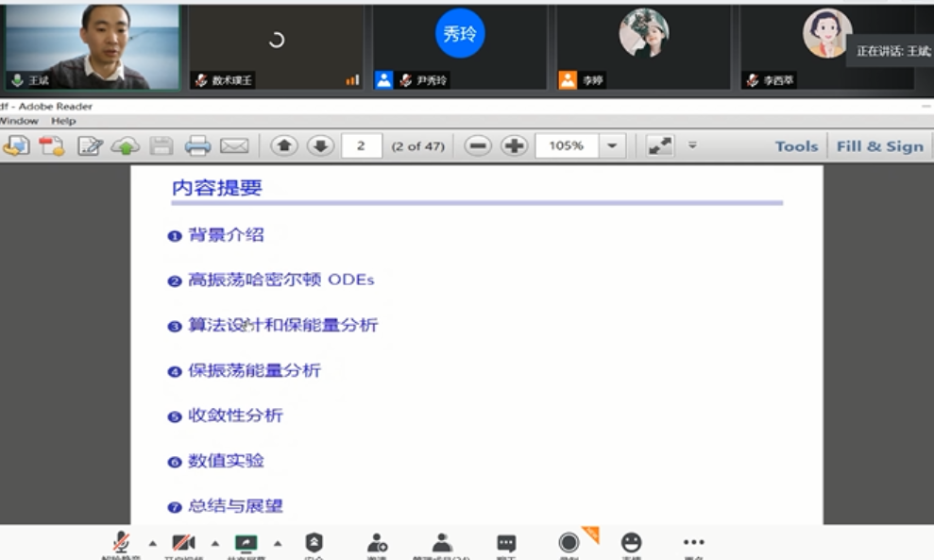
Task: Toggle recording with the record button
Action: coord(569,543)
